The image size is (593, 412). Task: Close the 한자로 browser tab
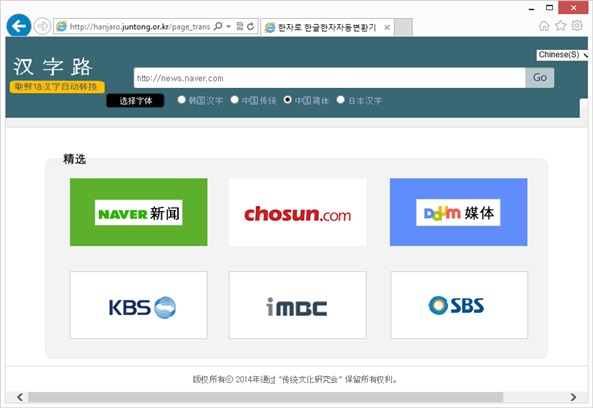pos(387,27)
